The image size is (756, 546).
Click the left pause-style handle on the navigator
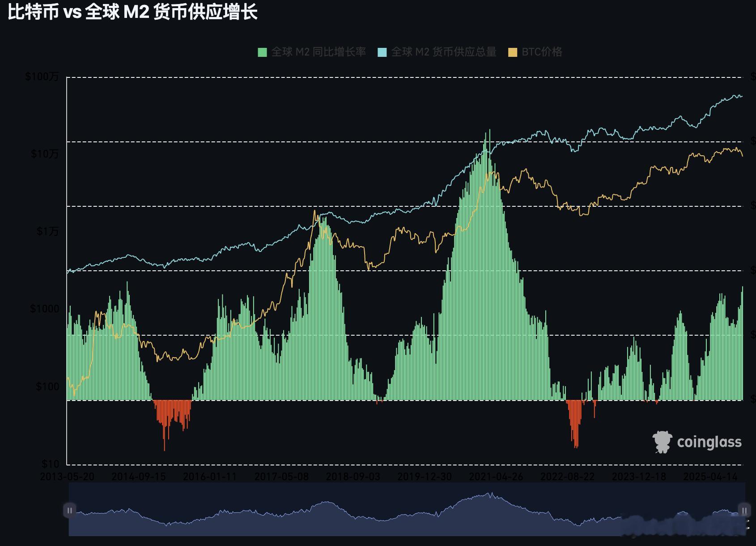[70, 510]
